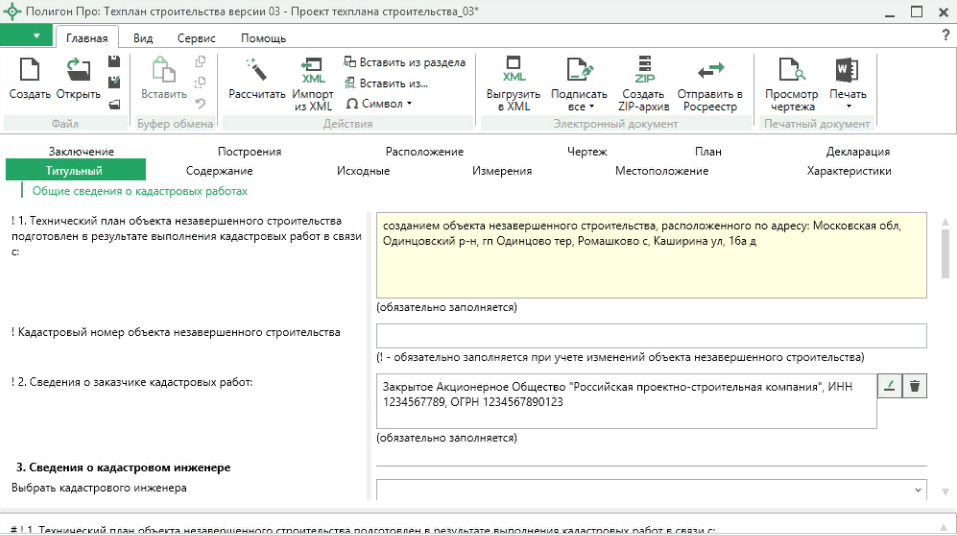Open Просмотр чертежа preview
957x536 pixels.
(x=791, y=82)
